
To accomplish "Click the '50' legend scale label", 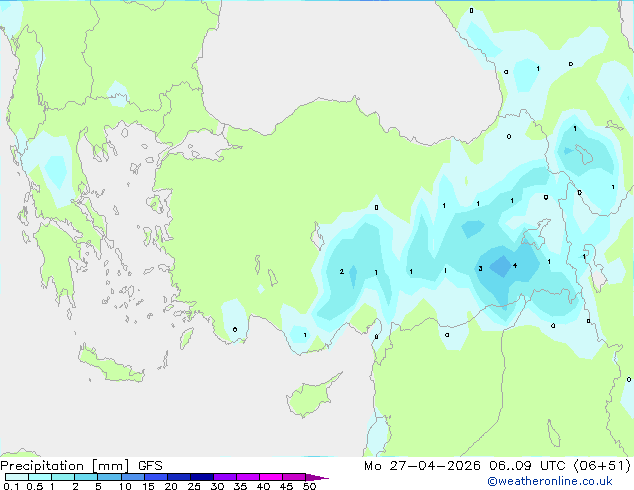I will click(x=310, y=486).
